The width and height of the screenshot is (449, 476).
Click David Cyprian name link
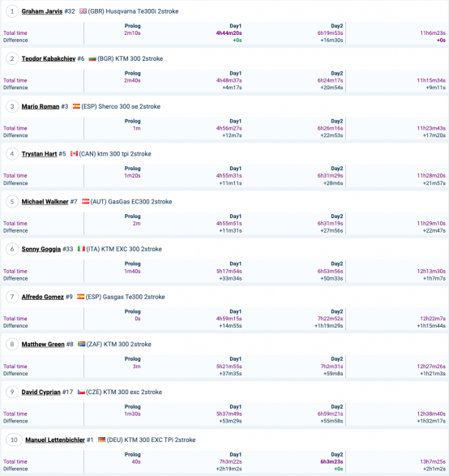(41, 392)
